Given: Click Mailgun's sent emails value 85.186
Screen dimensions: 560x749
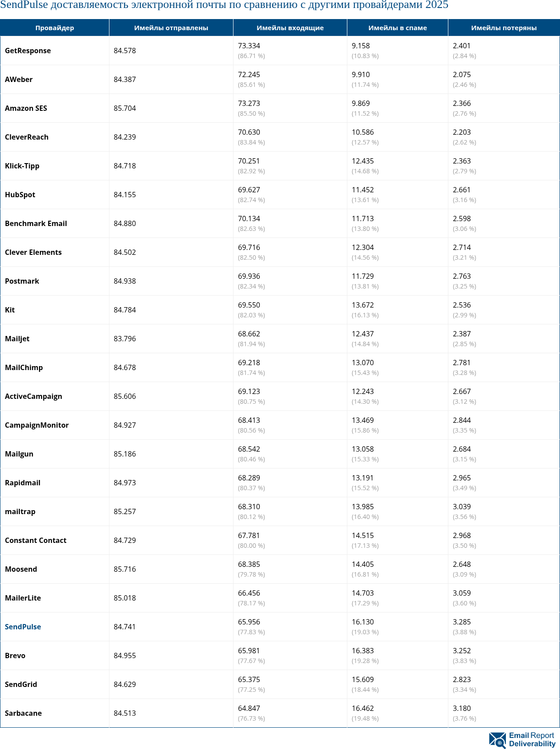Looking at the screenshot, I should (125, 454).
